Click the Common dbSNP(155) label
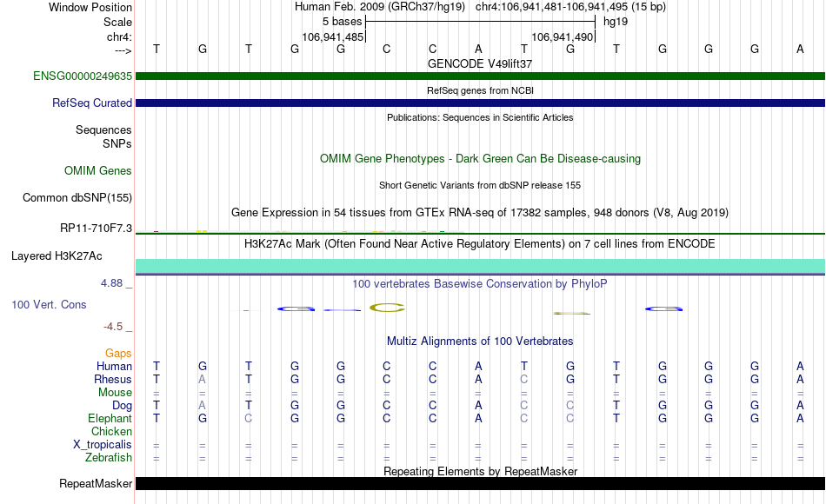This screenshot has height=504, width=826. pos(77,197)
